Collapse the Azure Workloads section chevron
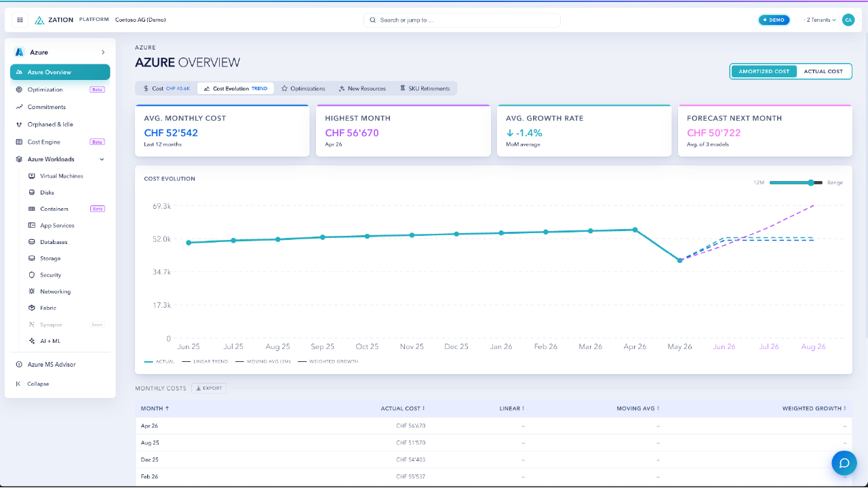 [x=102, y=159]
